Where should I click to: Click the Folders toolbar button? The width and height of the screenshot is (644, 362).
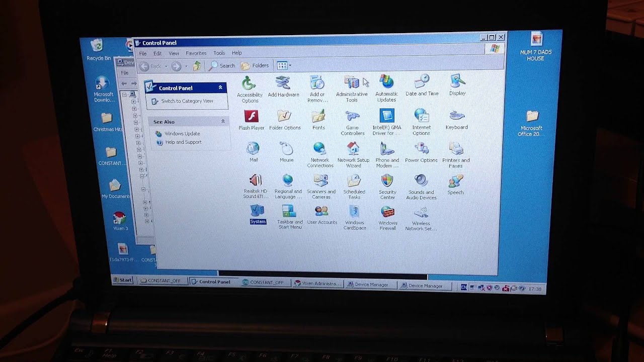(x=255, y=65)
